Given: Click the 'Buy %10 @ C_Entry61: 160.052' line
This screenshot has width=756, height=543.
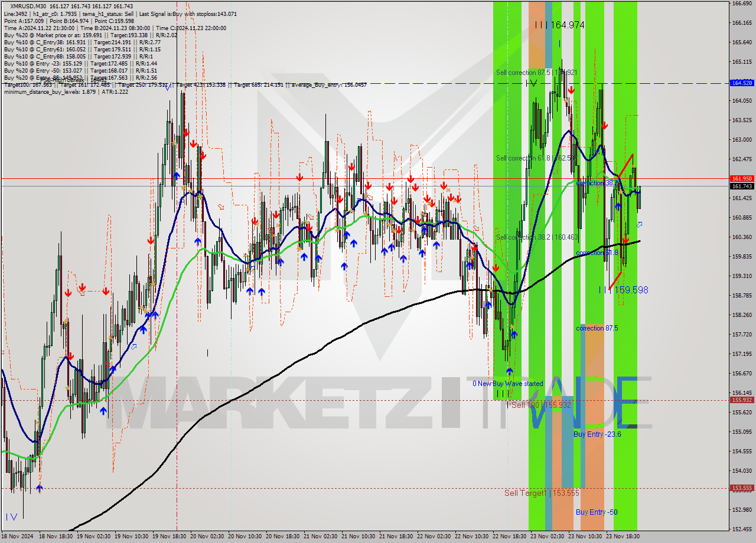Looking at the screenshot, I should [x=82, y=49].
